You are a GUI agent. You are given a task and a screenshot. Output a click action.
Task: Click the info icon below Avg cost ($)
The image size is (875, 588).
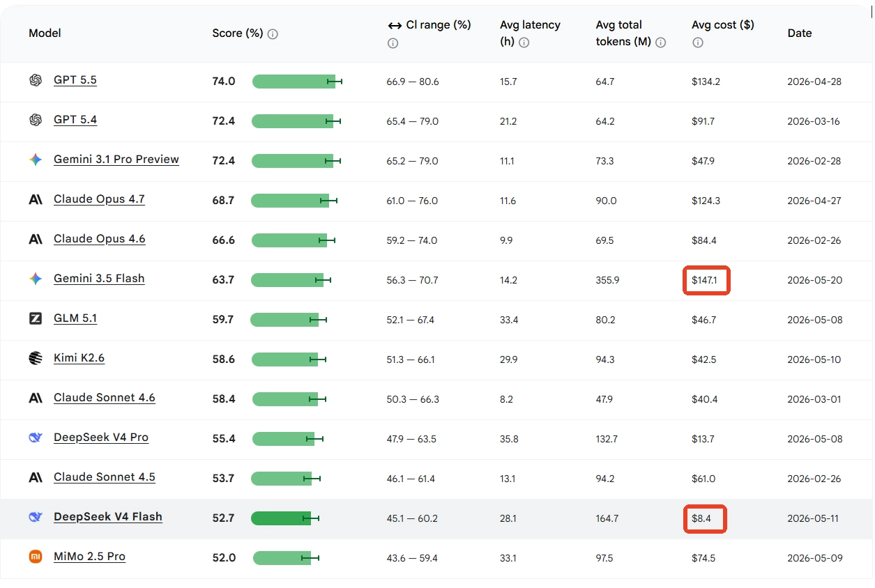click(698, 42)
